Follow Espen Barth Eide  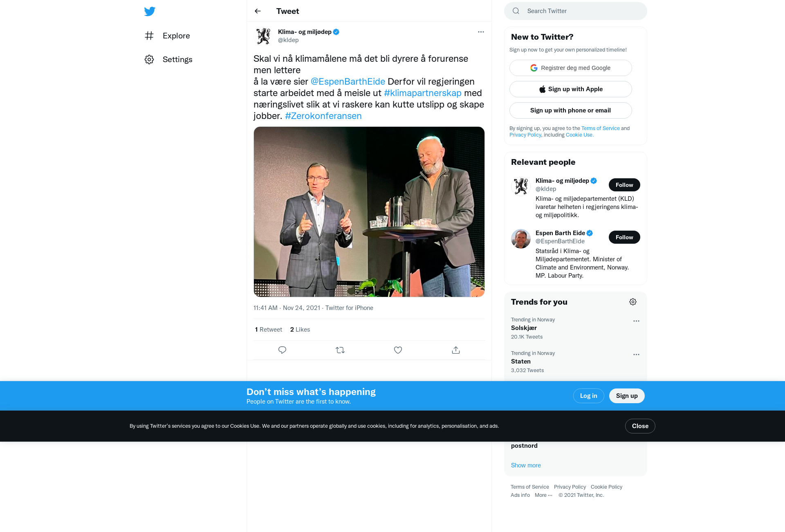(x=624, y=237)
